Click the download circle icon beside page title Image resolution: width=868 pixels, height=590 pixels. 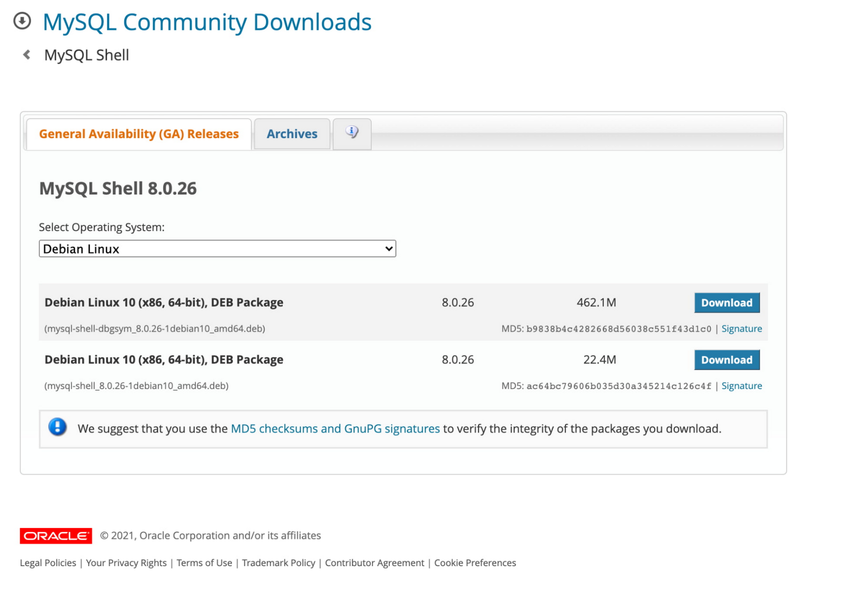[22, 21]
